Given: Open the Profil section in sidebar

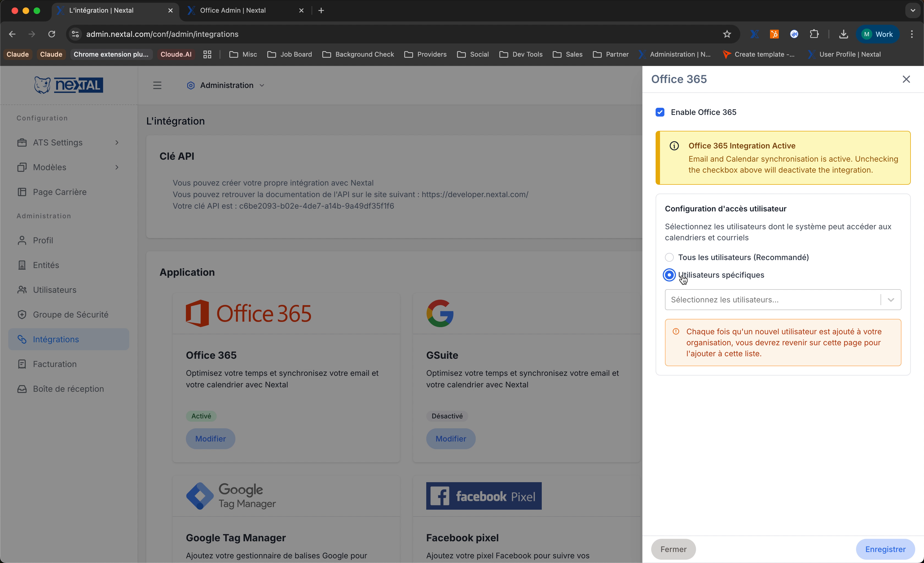Looking at the screenshot, I should pyautogui.click(x=42, y=240).
